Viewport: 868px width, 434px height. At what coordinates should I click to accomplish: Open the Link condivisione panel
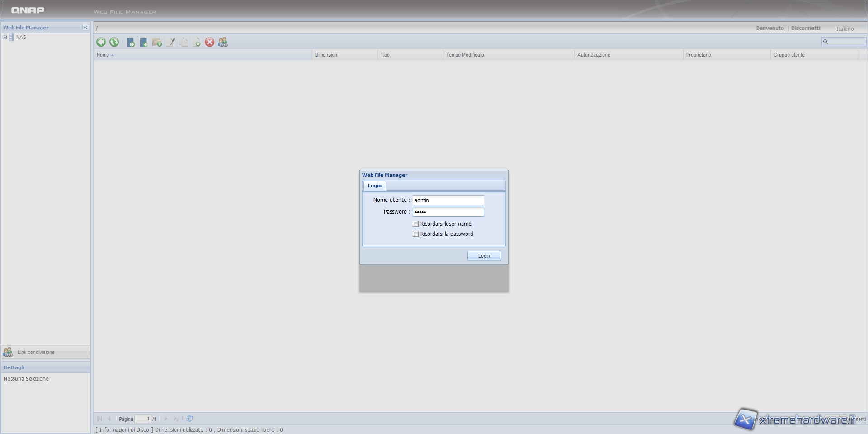pos(36,352)
